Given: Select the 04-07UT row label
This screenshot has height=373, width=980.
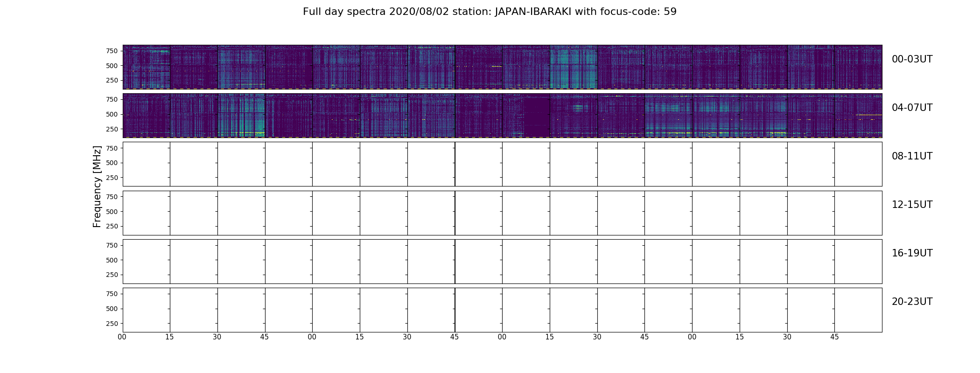Looking at the screenshot, I should coord(912,108).
